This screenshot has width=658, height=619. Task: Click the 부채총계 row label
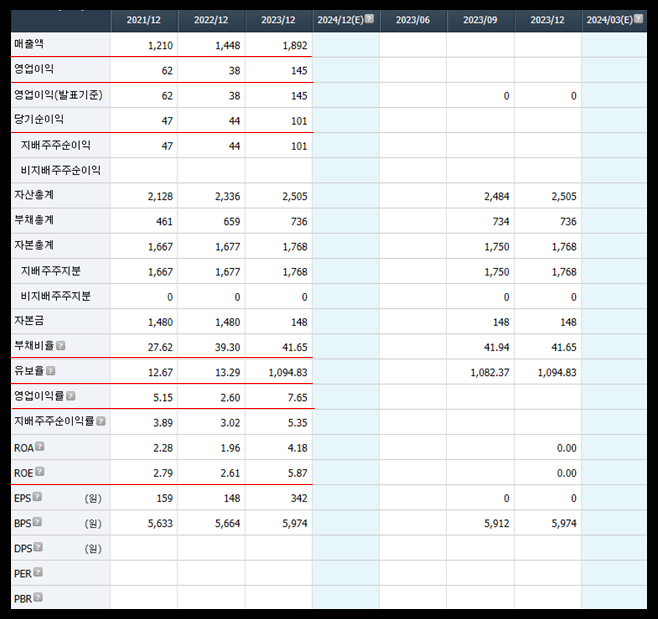tap(34, 220)
